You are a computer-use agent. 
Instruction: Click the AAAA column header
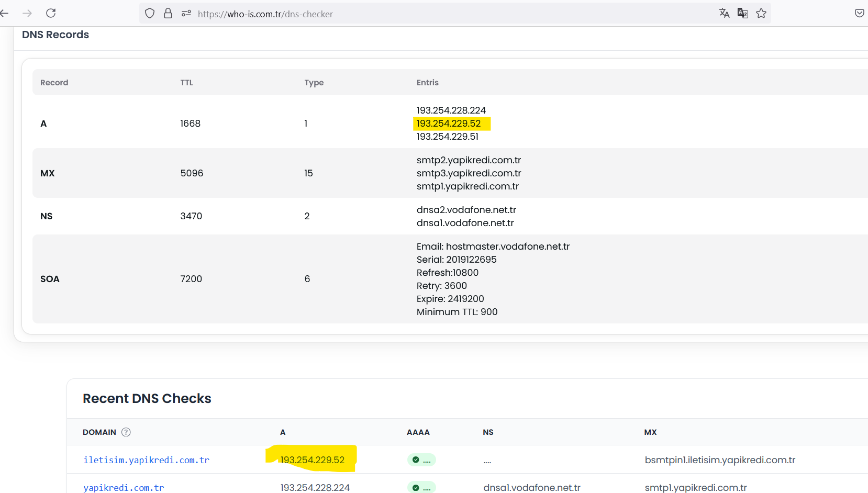pos(418,432)
